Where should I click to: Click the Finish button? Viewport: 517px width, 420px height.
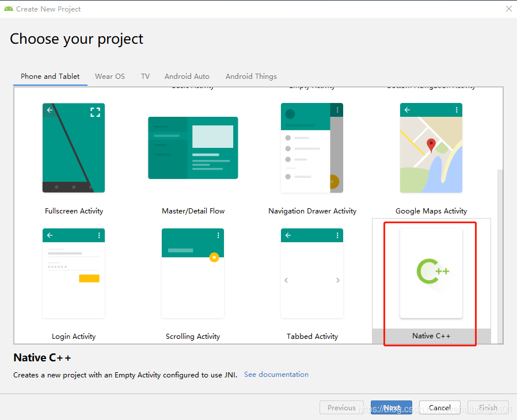click(x=488, y=407)
